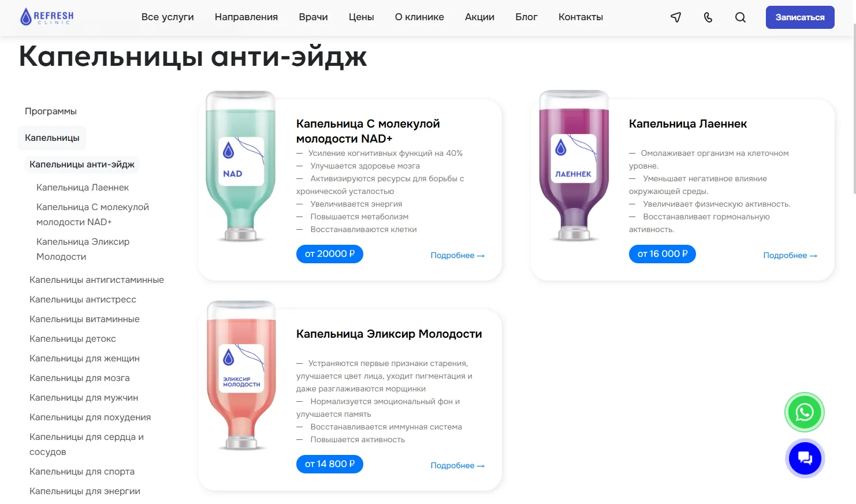856x504 pixels.
Task: Expand Капельницы section in sidebar
Action: pyautogui.click(x=52, y=138)
